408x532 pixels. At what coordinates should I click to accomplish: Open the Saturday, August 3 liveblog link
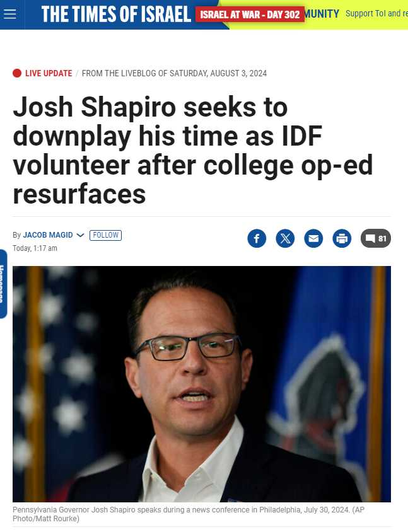pyautogui.click(x=174, y=73)
